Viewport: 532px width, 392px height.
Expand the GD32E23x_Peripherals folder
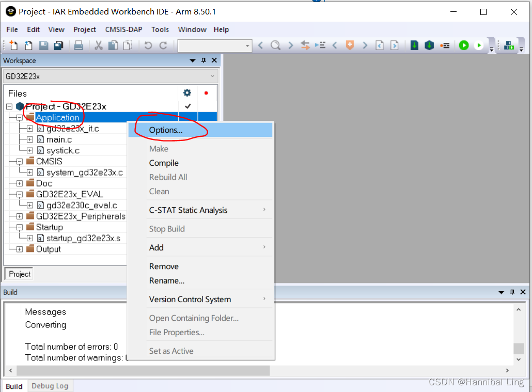point(20,216)
